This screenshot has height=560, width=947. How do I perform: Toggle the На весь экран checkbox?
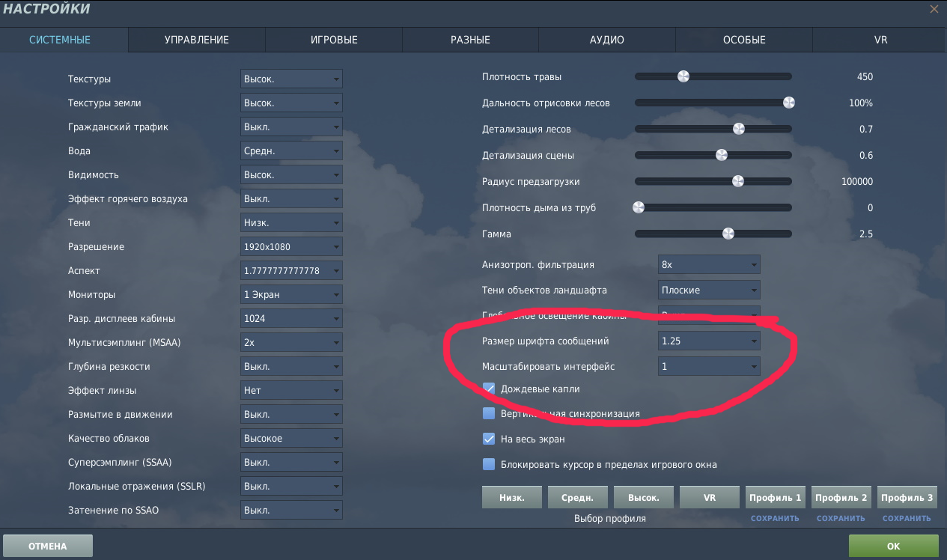[x=489, y=439]
